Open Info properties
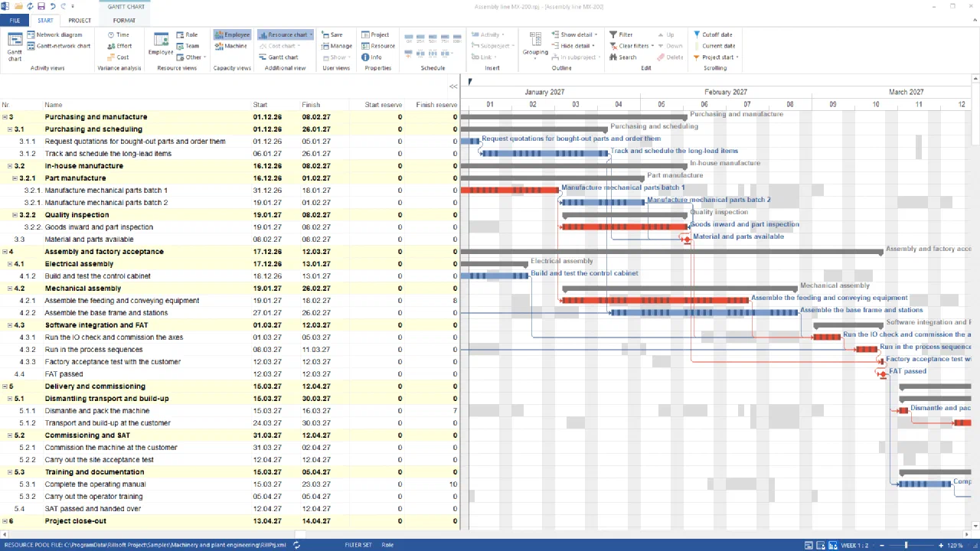This screenshot has width=980, height=551. tap(371, 57)
